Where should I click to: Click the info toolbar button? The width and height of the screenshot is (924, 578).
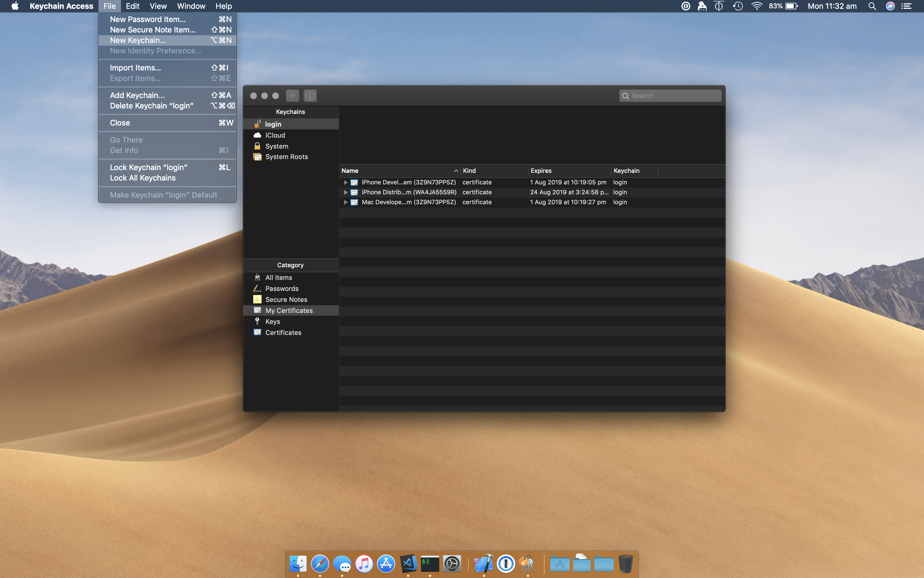(x=310, y=96)
